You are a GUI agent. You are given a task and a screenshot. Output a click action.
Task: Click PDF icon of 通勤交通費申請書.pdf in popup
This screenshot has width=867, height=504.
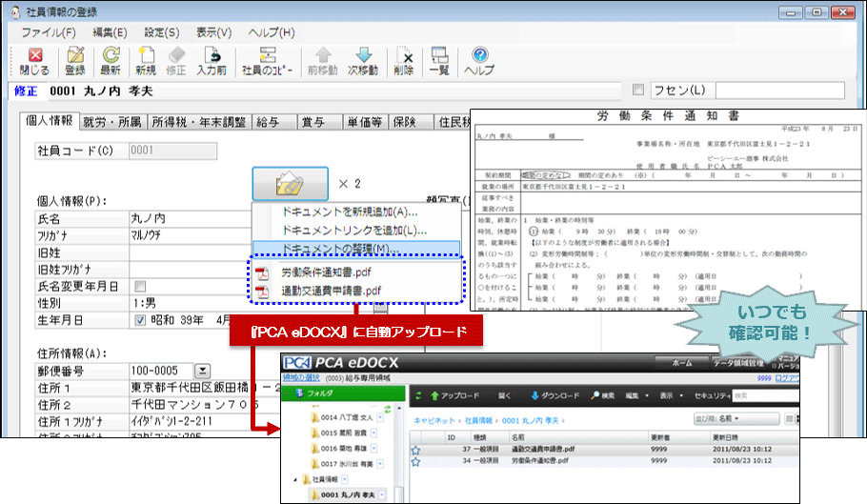pyautogui.click(x=262, y=291)
